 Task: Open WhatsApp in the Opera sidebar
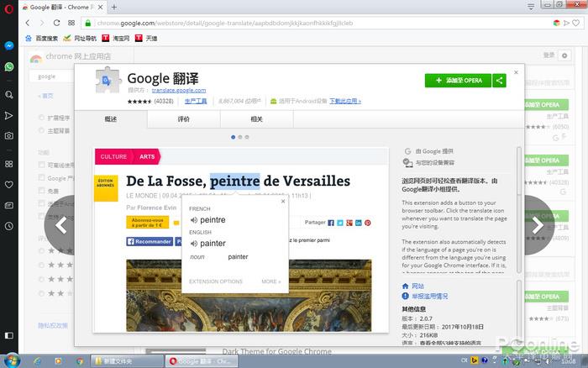tap(8, 66)
